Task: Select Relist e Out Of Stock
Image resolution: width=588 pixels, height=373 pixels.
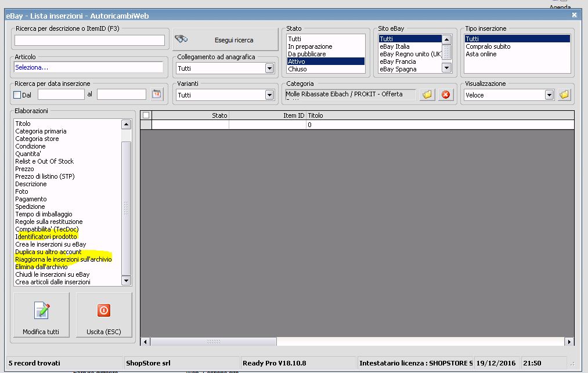Action: tap(67, 161)
